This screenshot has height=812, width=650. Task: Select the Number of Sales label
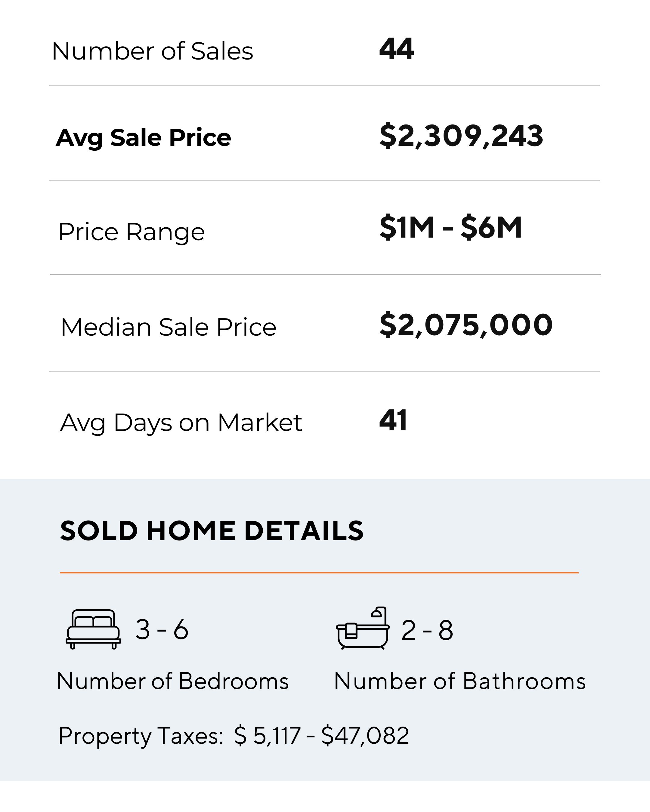tap(152, 51)
